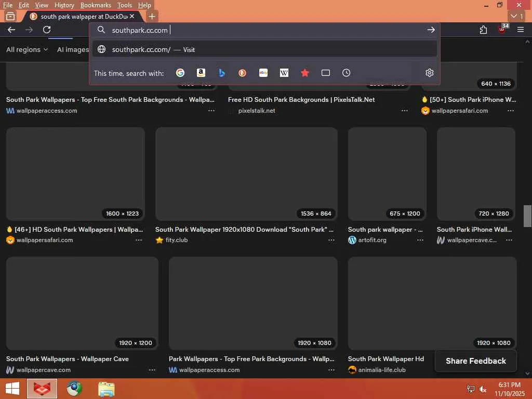Open File Explorer from the taskbar
This screenshot has height=399, width=532.
click(106, 389)
